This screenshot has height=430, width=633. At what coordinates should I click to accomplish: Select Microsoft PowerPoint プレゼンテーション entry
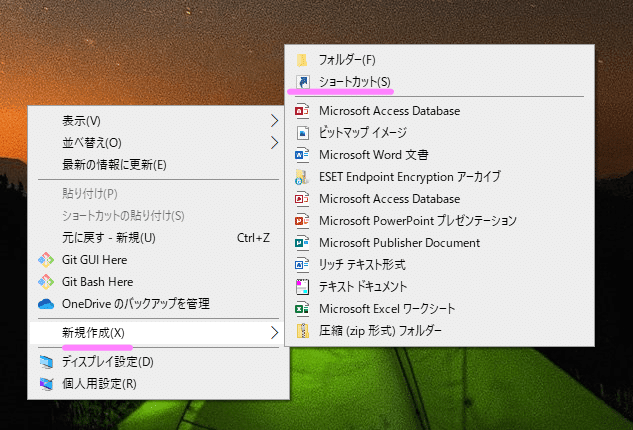440,220
